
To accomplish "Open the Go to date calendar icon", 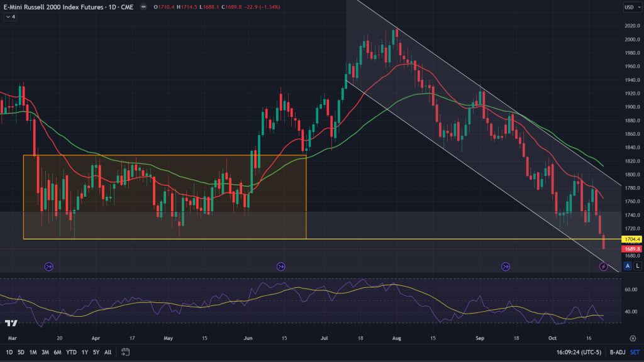I will pos(126,352).
